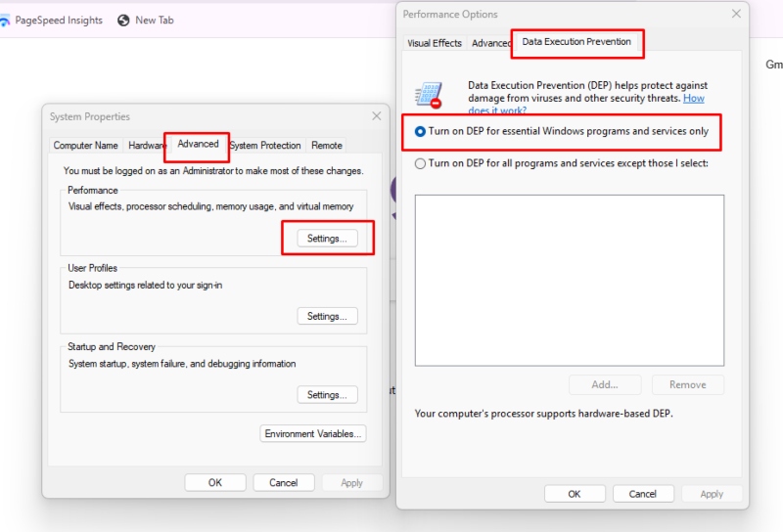The width and height of the screenshot is (783, 532).
Task: Open Advanced tab in System Properties
Action: pyautogui.click(x=198, y=144)
